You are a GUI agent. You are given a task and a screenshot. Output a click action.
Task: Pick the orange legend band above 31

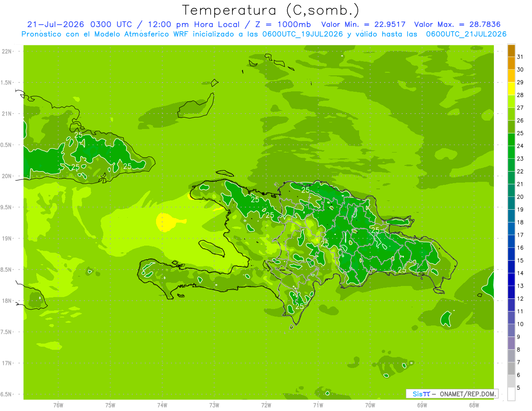511,51
